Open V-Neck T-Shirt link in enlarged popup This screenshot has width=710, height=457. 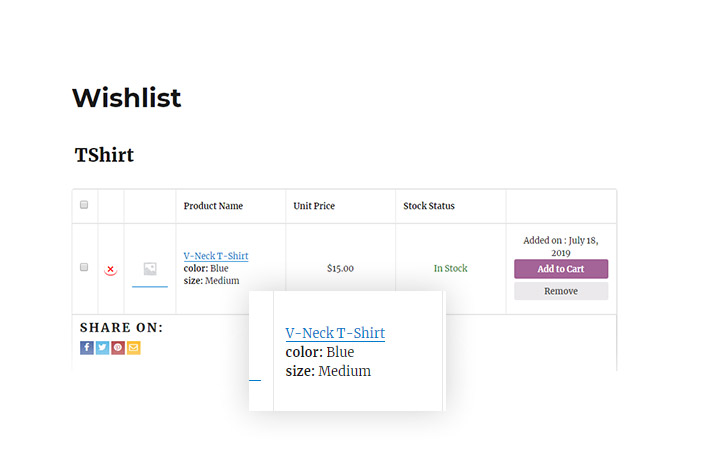pos(335,333)
